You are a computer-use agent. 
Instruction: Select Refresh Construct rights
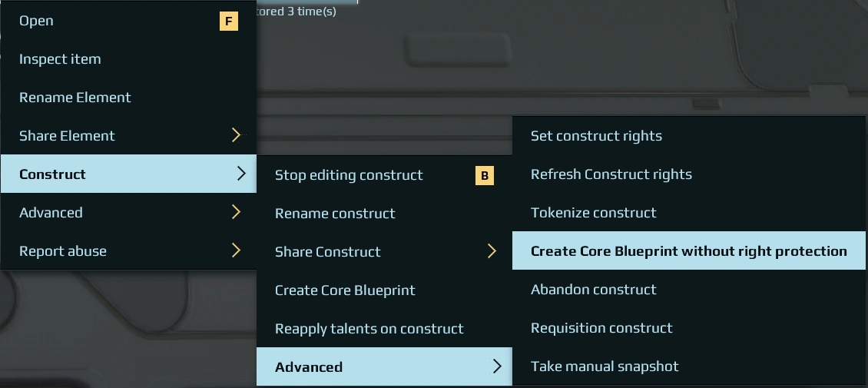click(x=611, y=174)
